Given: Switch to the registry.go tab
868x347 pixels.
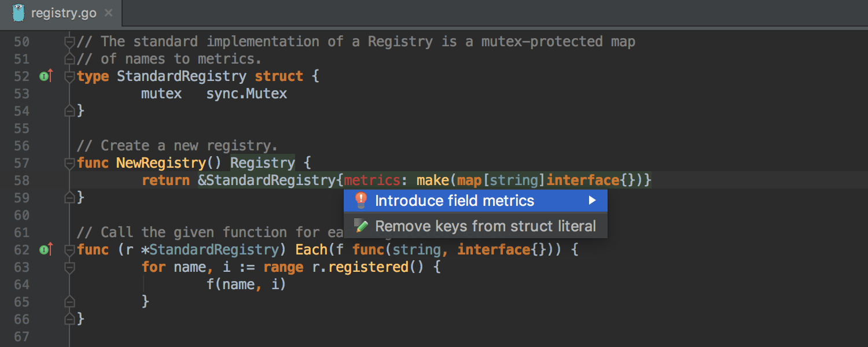Looking at the screenshot, I should (64, 13).
